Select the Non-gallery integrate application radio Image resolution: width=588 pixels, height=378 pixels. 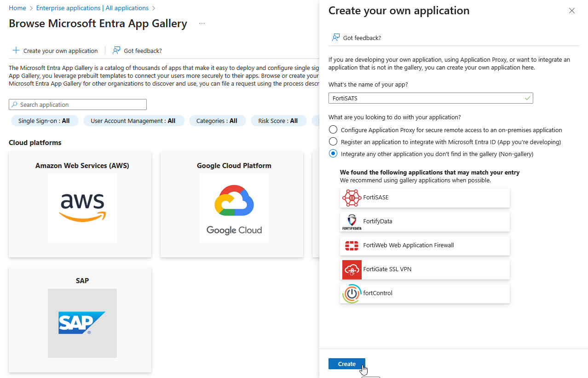tap(333, 154)
